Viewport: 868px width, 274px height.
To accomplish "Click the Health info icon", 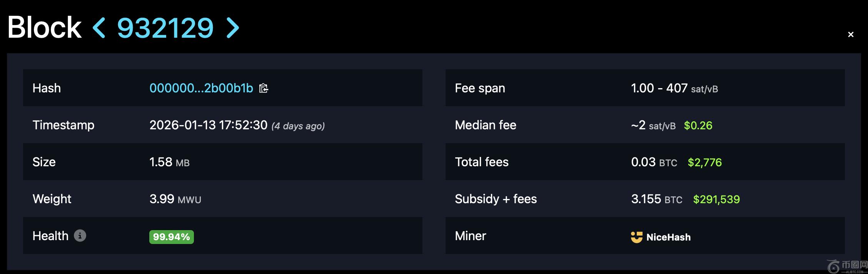I will 80,236.
